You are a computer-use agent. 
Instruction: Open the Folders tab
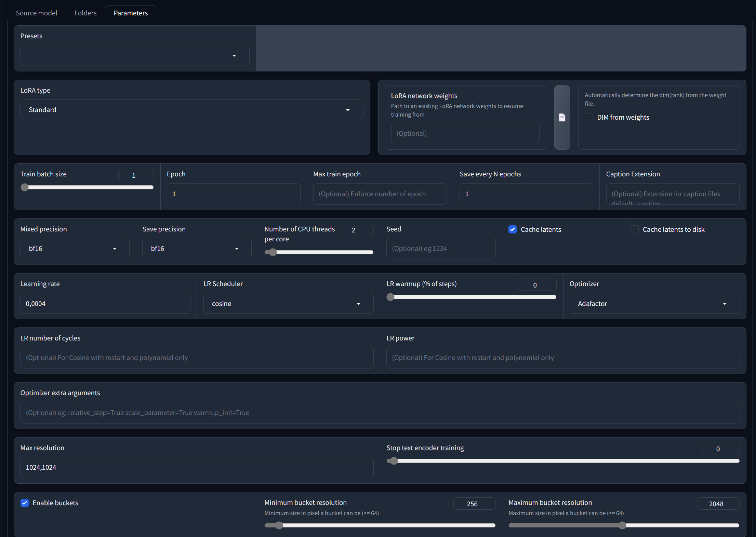(85, 13)
